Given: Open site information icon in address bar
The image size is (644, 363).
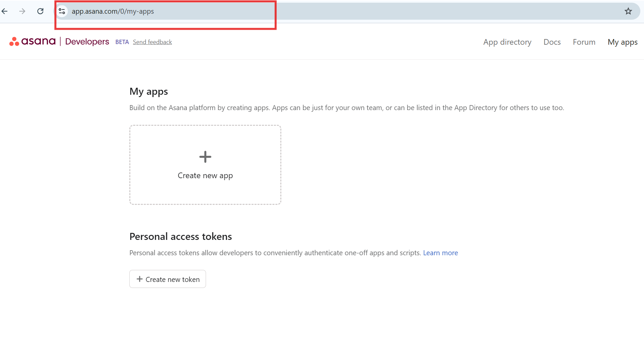Looking at the screenshot, I should 62,11.
